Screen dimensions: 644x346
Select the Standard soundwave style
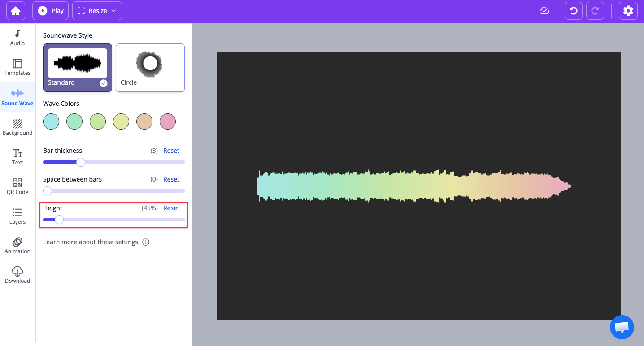tap(78, 67)
